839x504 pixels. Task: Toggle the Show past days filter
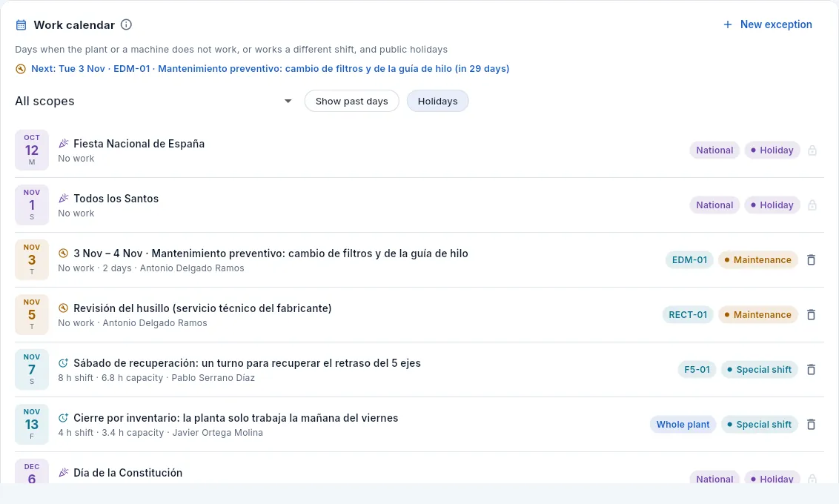coord(351,101)
